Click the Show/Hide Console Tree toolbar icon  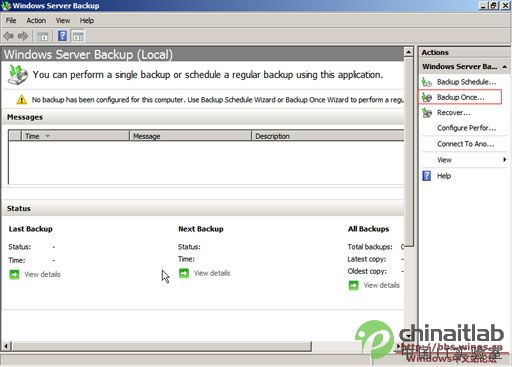tap(43, 36)
